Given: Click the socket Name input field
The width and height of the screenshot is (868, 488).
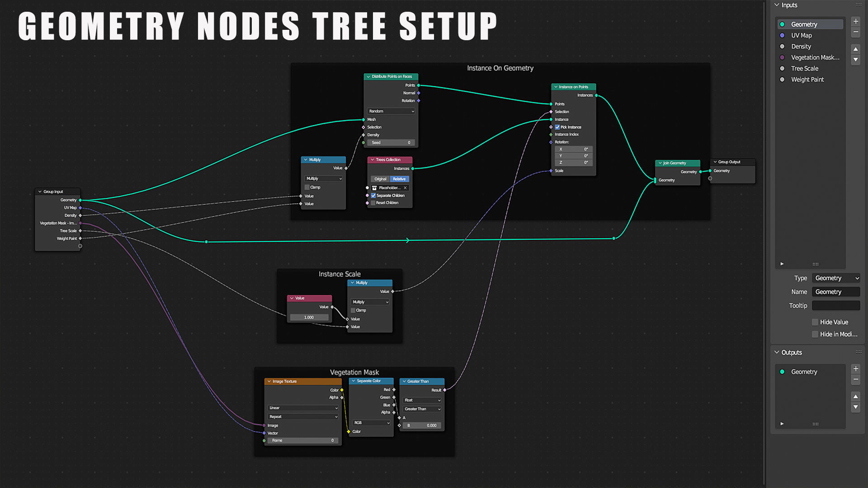Looking at the screenshot, I should (x=835, y=292).
